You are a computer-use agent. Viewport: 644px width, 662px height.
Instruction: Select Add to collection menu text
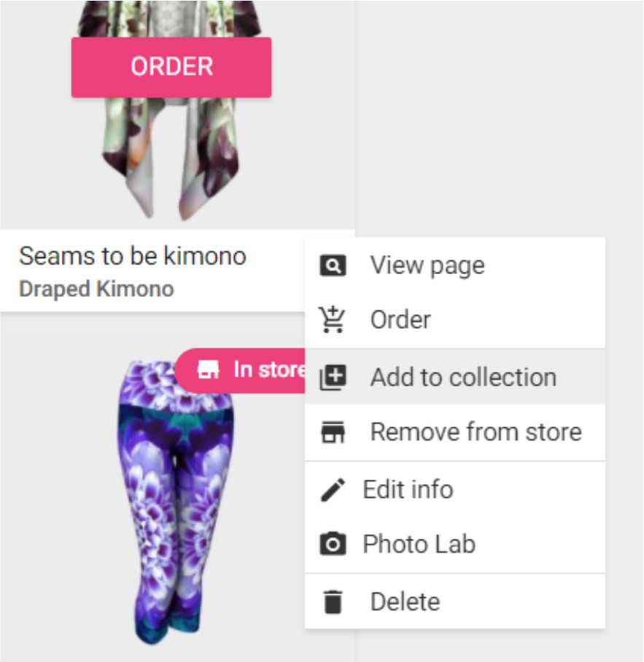click(x=463, y=377)
